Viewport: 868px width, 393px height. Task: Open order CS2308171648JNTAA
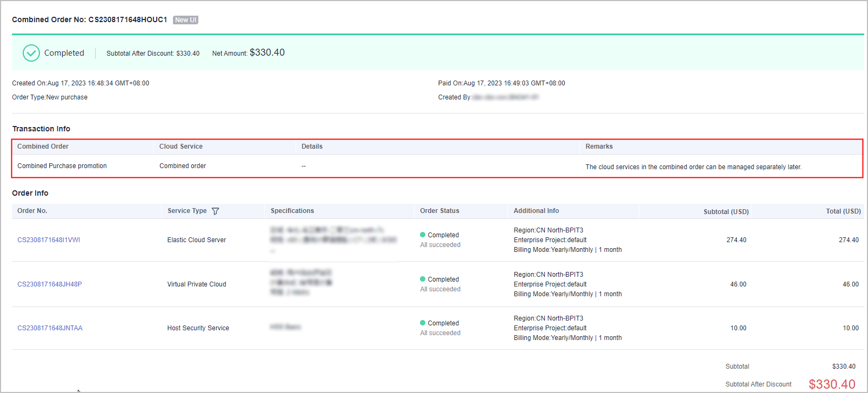pyautogui.click(x=50, y=328)
